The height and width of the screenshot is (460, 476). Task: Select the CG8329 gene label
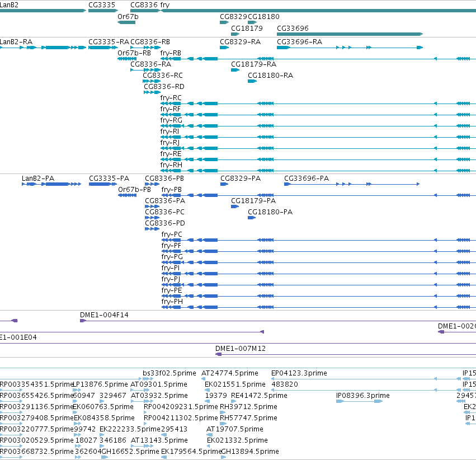coord(233,16)
